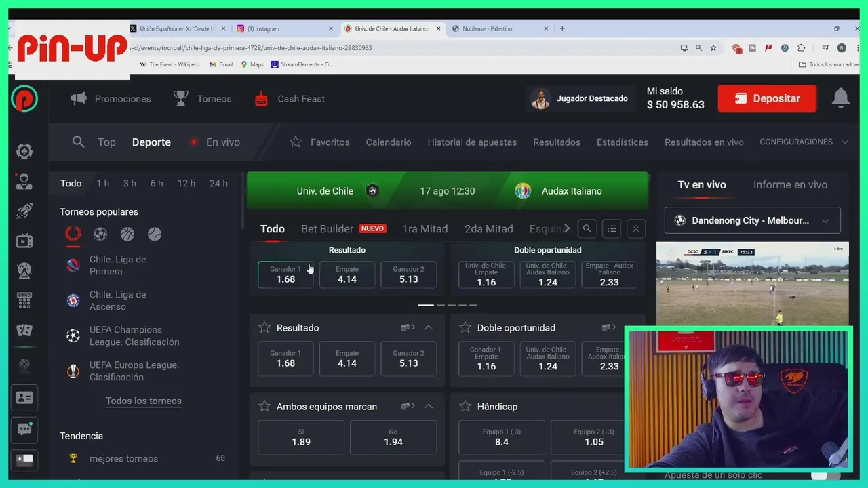
Task: Open the Nublense - Palestino browser tab
Action: (x=500, y=28)
